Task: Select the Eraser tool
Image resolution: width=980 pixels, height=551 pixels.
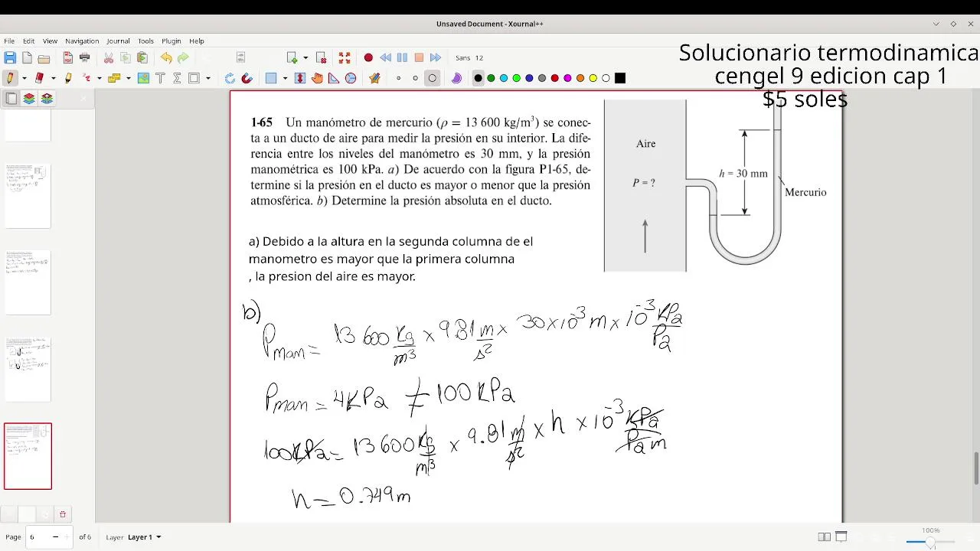Action: (39, 78)
